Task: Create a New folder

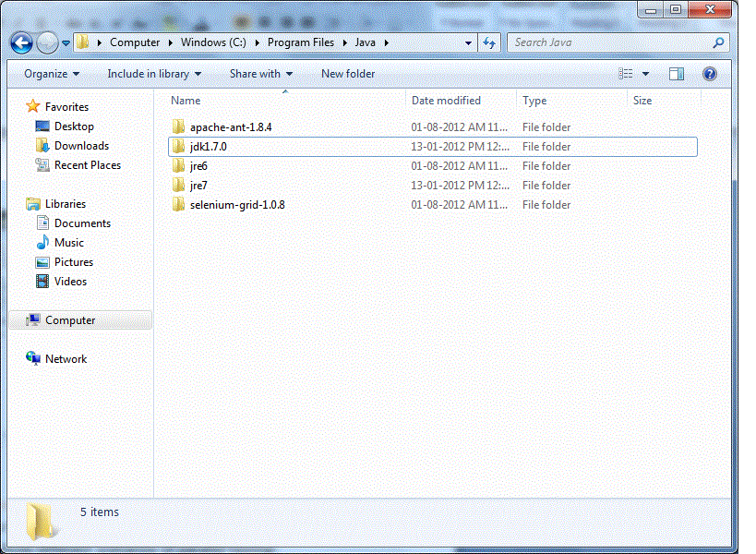Action: [348, 74]
